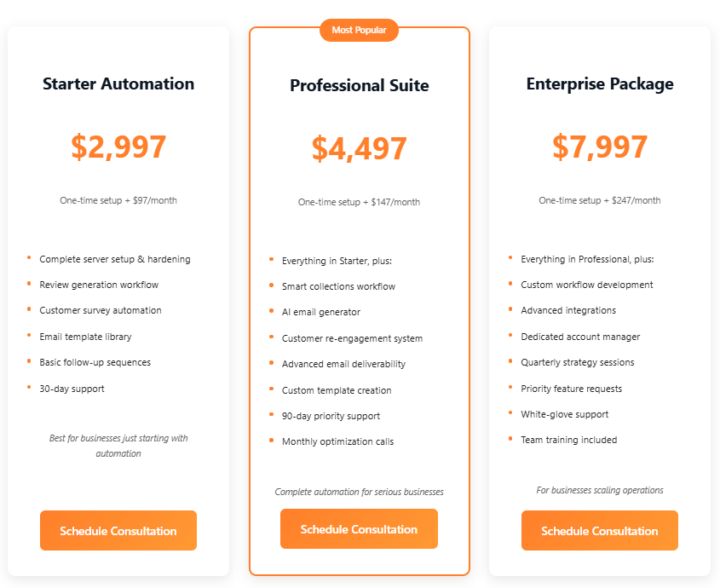Click Complete server setup & hardening item

(115, 259)
